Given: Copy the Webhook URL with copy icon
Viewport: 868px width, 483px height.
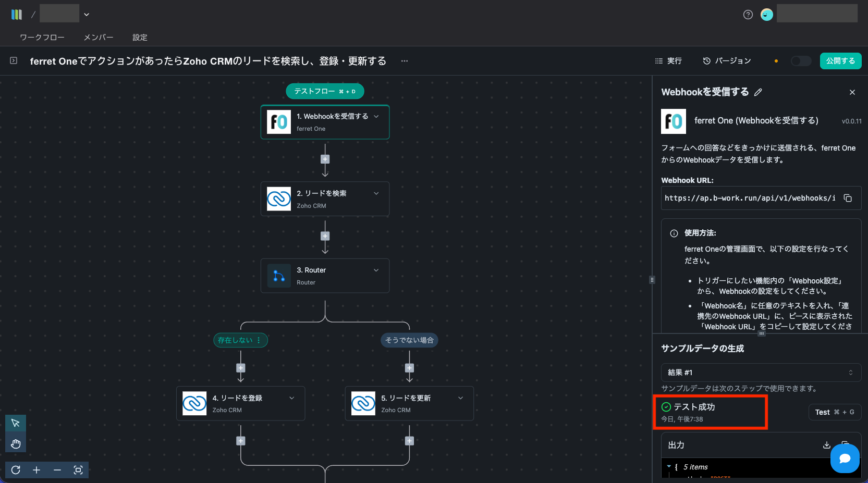Looking at the screenshot, I should pyautogui.click(x=848, y=198).
